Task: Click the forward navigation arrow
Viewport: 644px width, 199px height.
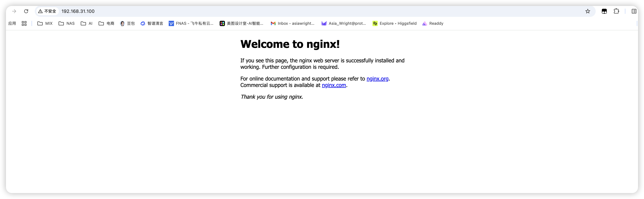Action: coord(14,11)
